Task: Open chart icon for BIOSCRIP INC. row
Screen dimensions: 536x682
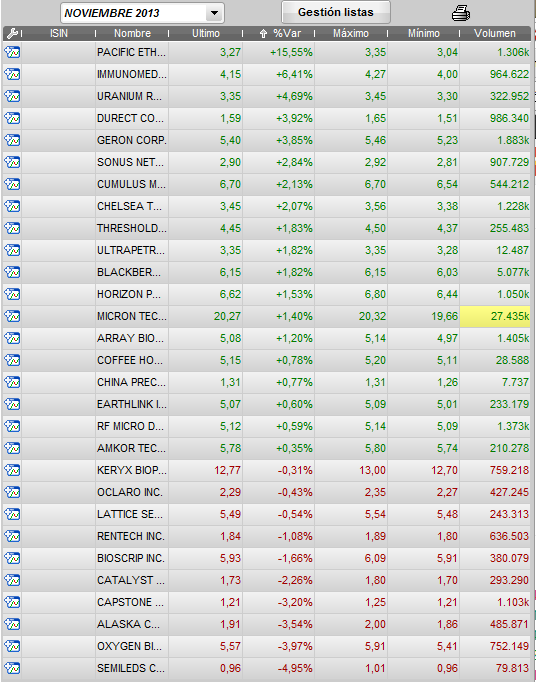Action: [12, 558]
